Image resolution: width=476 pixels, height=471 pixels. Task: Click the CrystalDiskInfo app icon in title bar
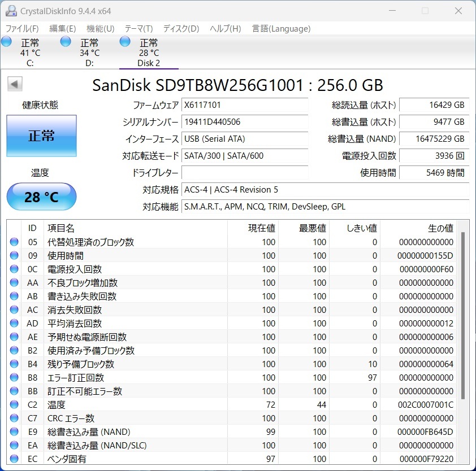point(11,11)
